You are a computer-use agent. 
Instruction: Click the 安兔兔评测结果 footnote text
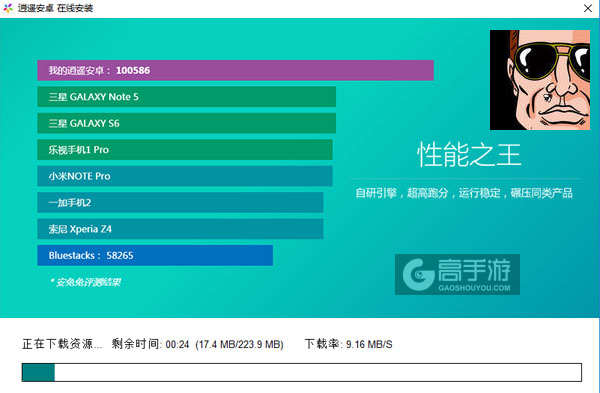pos(86,282)
